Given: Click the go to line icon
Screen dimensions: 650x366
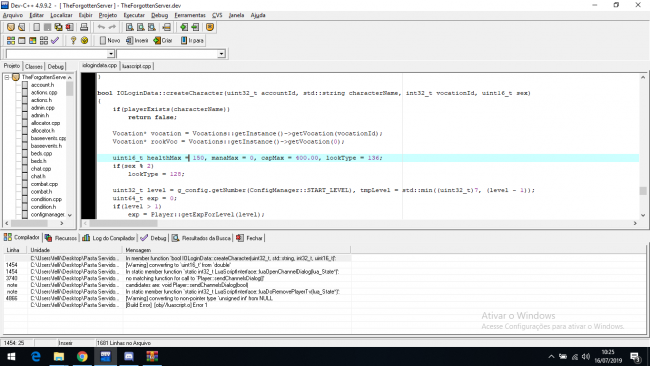Looking at the screenshot, I should tap(167, 27).
